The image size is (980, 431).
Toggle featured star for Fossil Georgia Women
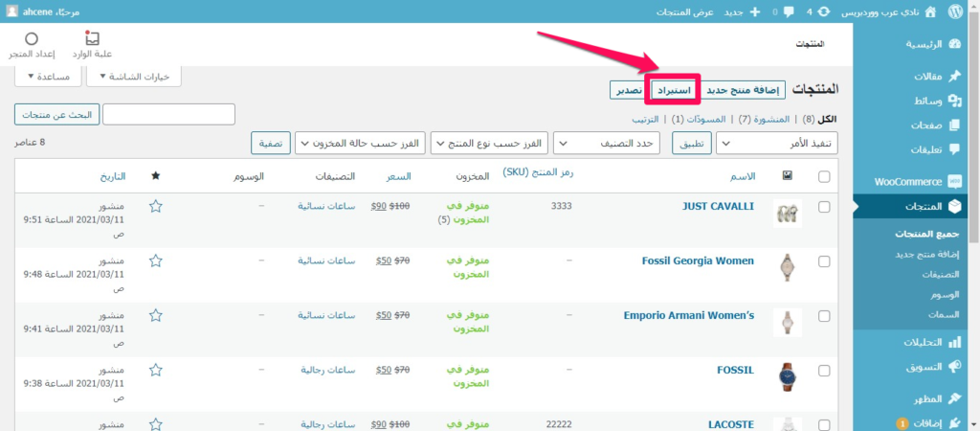[156, 261]
